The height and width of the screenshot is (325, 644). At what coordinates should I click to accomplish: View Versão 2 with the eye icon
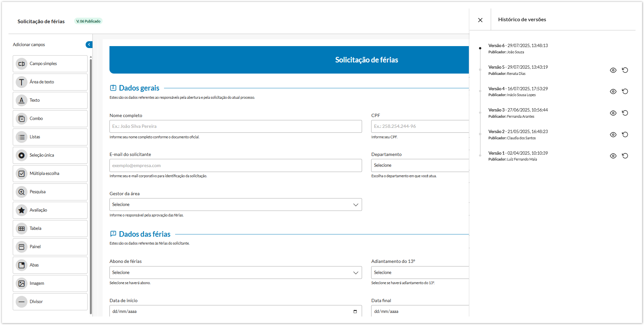(613, 135)
